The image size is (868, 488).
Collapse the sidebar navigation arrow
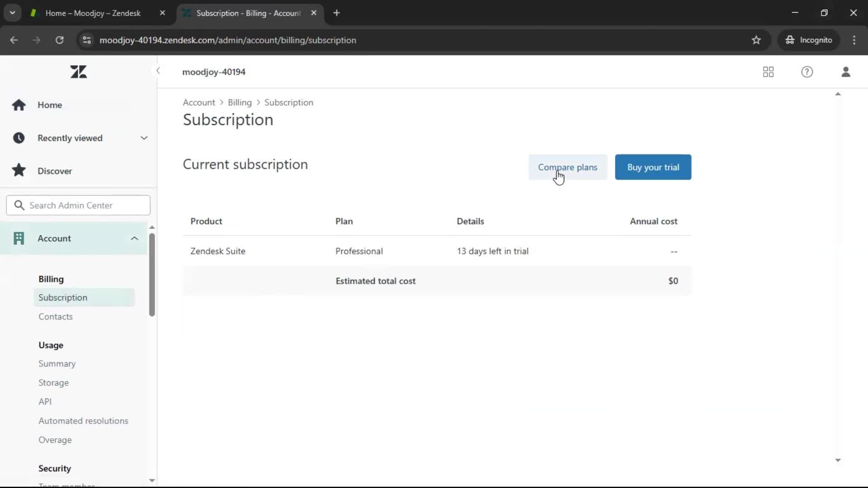coord(158,70)
